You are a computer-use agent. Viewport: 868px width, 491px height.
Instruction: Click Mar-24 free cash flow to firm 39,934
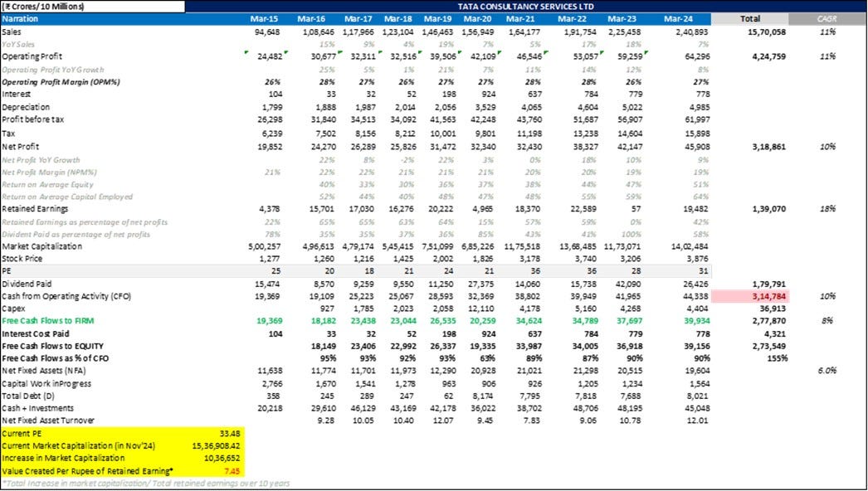696,321
